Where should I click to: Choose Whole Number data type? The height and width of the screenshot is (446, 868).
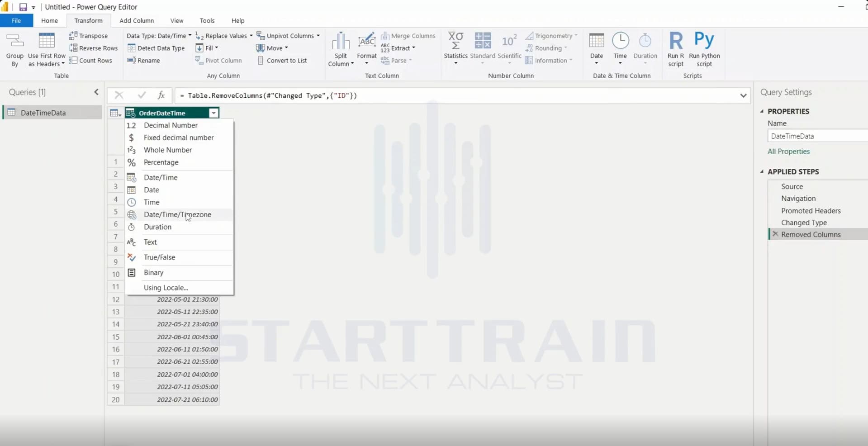pyautogui.click(x=180, y=150)
